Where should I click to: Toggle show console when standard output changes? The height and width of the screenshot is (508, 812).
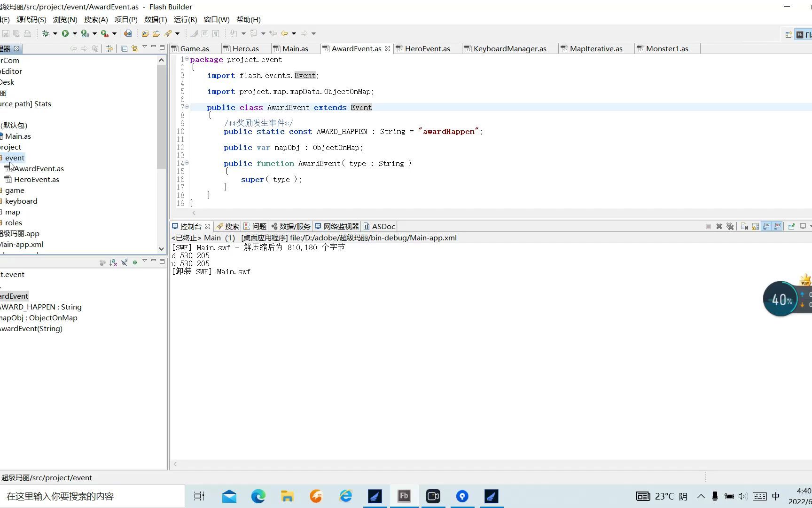[x=766, y=226]
